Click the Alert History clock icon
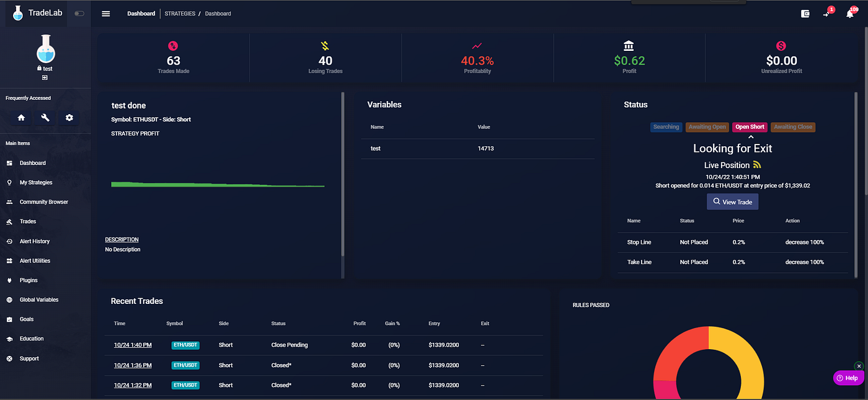The width and height of the screenshot is (868, 400). tap(9, 241)
